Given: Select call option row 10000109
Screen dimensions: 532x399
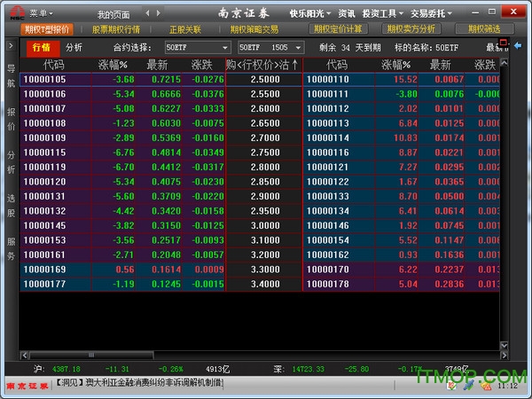Looking at the screenshot, I should [122, 137].
